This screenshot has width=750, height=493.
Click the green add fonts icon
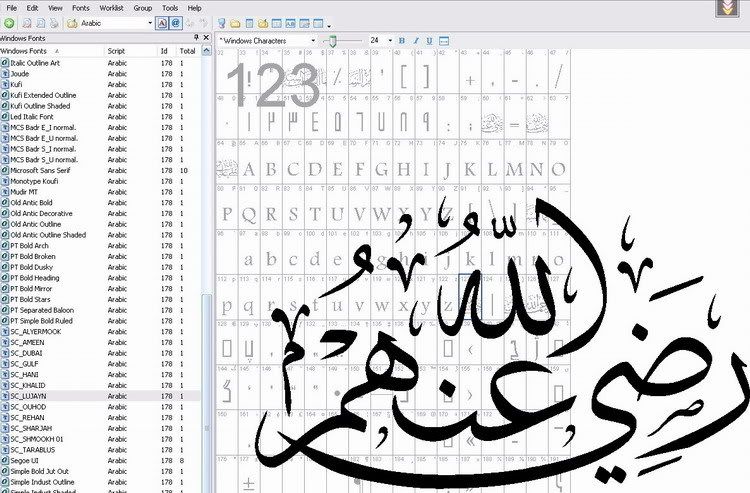pyautogui.click(x=9, y=23)
